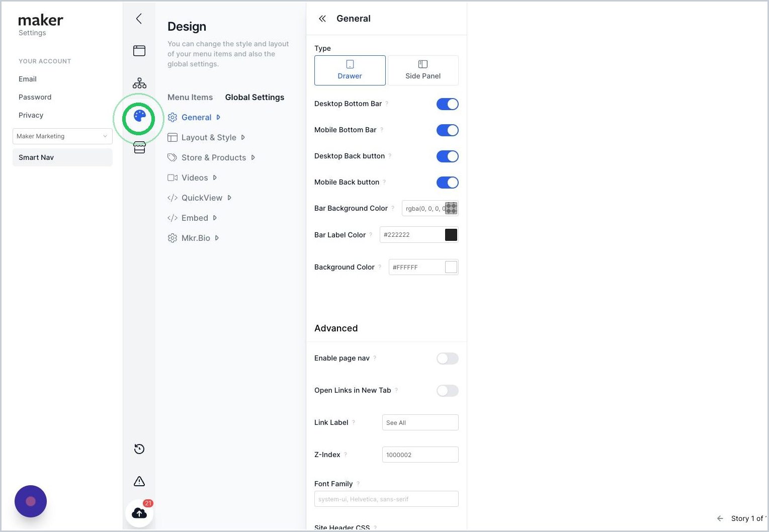Choose Side Panel type button
The width and height of the screenshot is (769, 532).
click(x=423, y=70)
